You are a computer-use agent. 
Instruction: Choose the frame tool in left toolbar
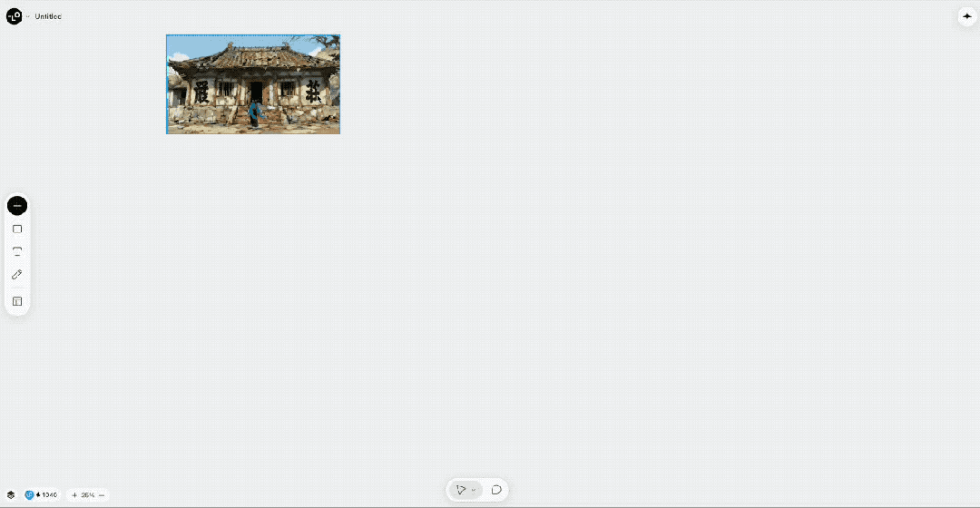coord(17,251)
